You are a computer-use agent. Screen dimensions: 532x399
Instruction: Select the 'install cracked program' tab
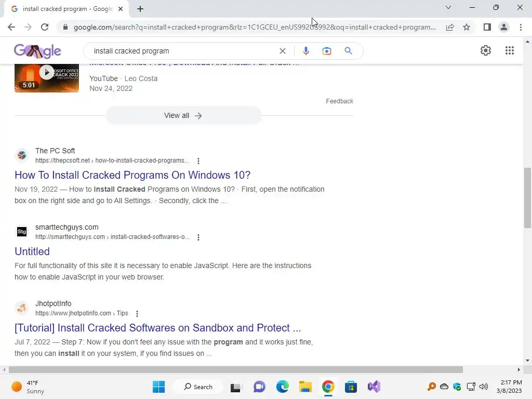pyautogui.click(x=66, y=9)
